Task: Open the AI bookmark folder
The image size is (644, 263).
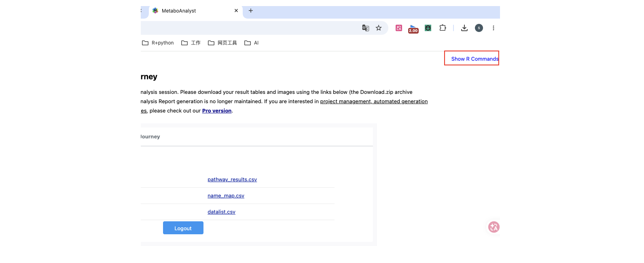Action: (x=252, y=43)
